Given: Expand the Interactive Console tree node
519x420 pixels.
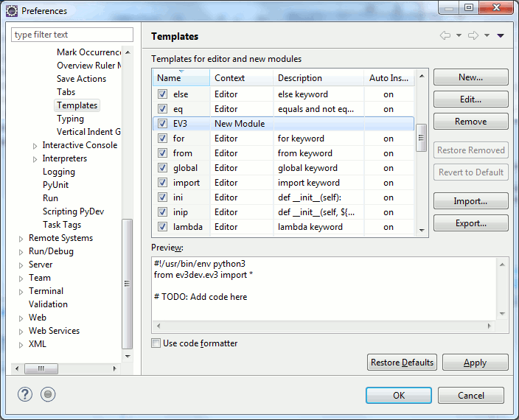Looking at the screenshot, I should click(35, 145).
